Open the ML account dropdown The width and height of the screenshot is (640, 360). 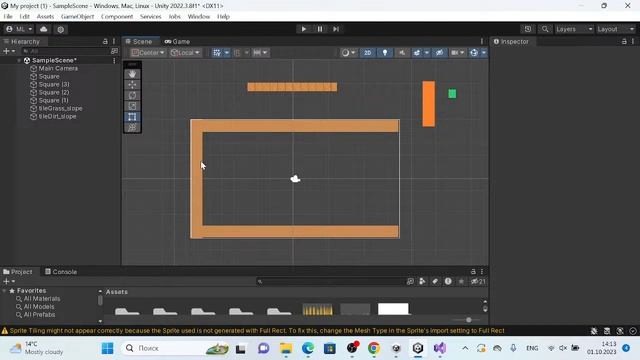pos(19,29)
